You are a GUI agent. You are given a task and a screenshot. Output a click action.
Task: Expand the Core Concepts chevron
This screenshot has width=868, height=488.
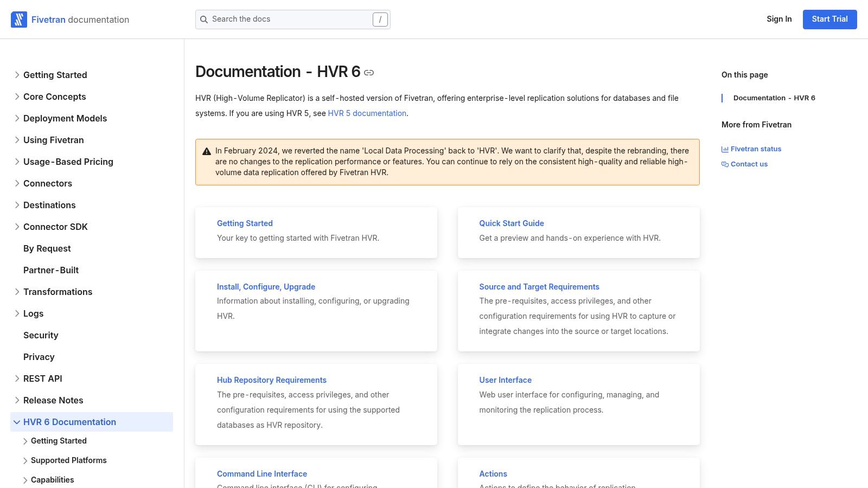click(17, 97)
